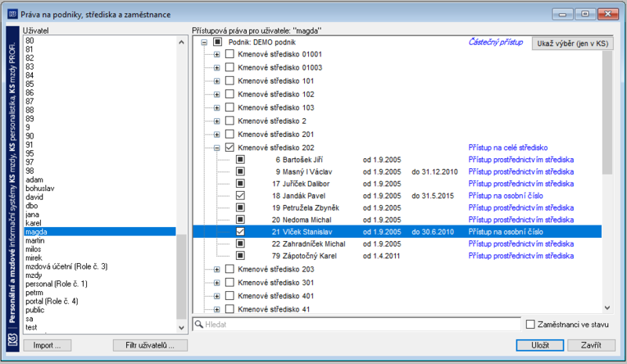Enable Zaměstnanci ve stavu checkbox
Screen dimensions: 627x364
531,324
